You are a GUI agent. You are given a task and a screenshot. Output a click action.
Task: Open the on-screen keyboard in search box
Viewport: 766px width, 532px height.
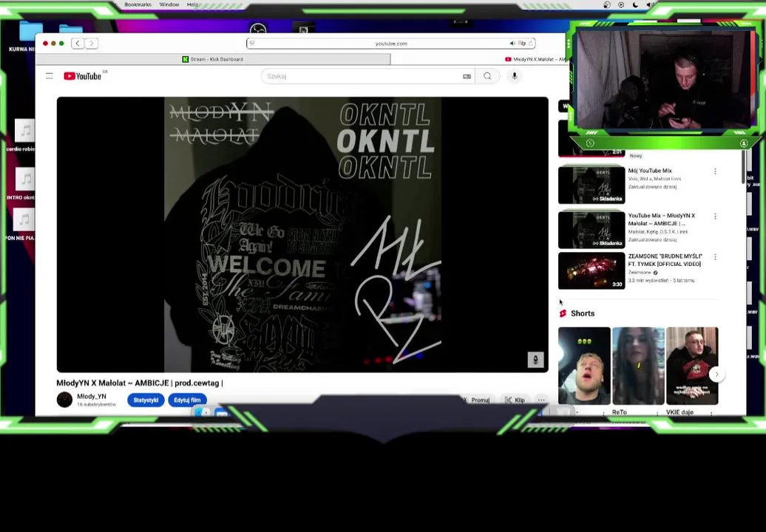[x=467, y=76]
